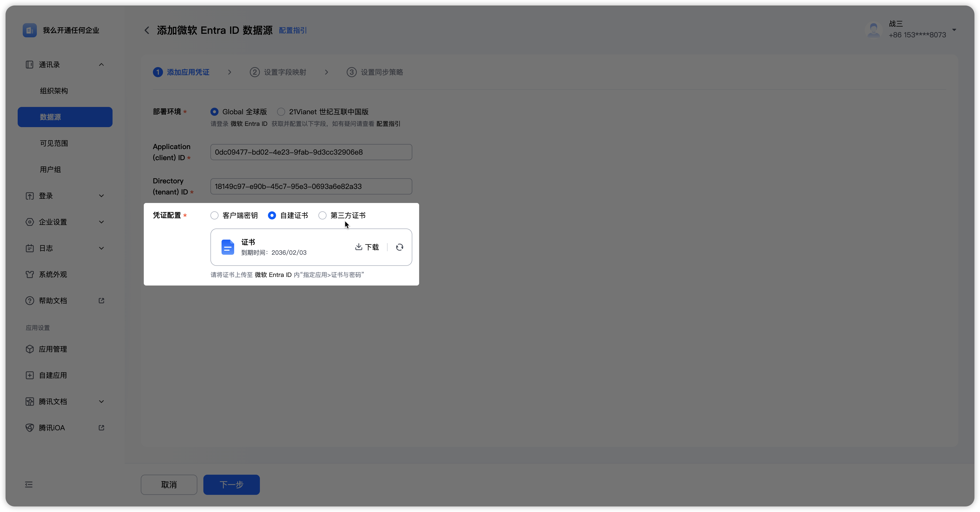The width and height of the screenshot is (980, 512).
Task: Open 组织架构 in the sidebar
Action: (54, 91)
